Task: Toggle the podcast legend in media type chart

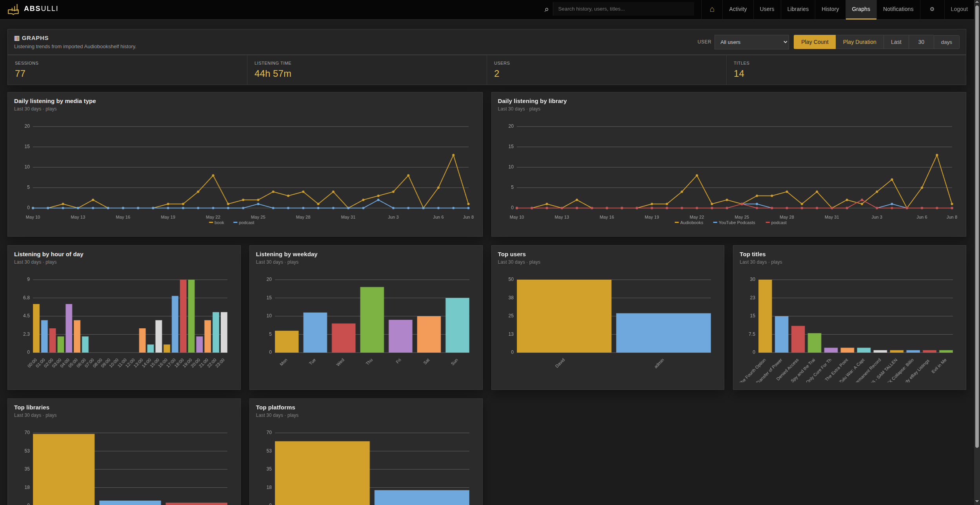Action: point(244,223)
